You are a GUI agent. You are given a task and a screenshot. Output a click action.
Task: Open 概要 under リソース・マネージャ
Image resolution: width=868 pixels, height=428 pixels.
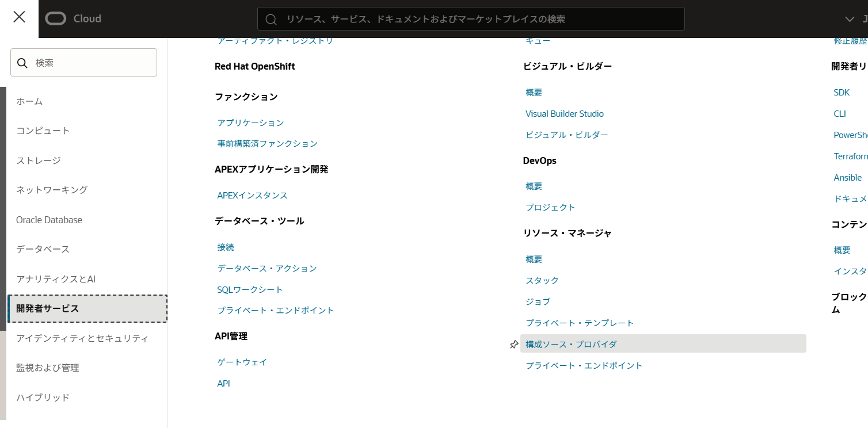pos(534,259)
